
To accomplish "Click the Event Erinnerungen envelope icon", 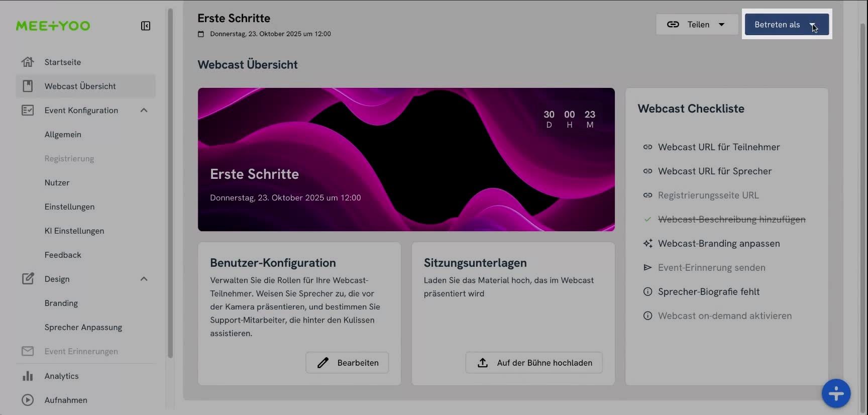I will click(28, 351).
